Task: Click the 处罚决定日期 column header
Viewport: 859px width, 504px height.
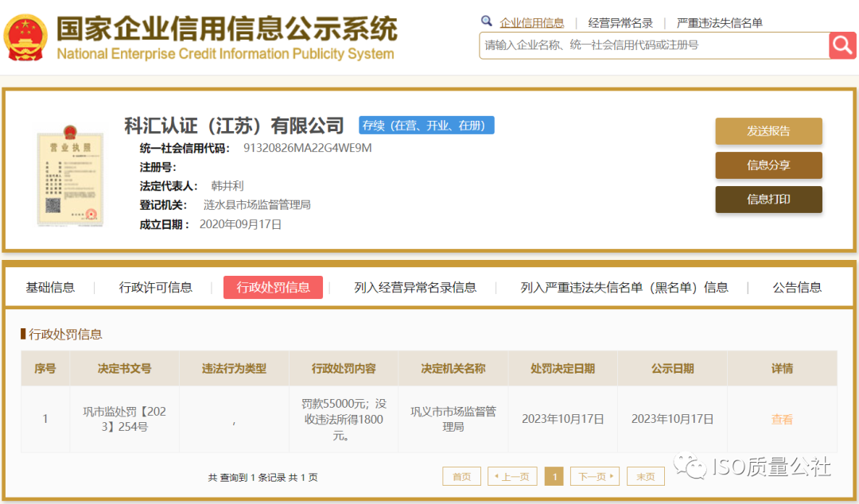Action: (x=562, y=369)
